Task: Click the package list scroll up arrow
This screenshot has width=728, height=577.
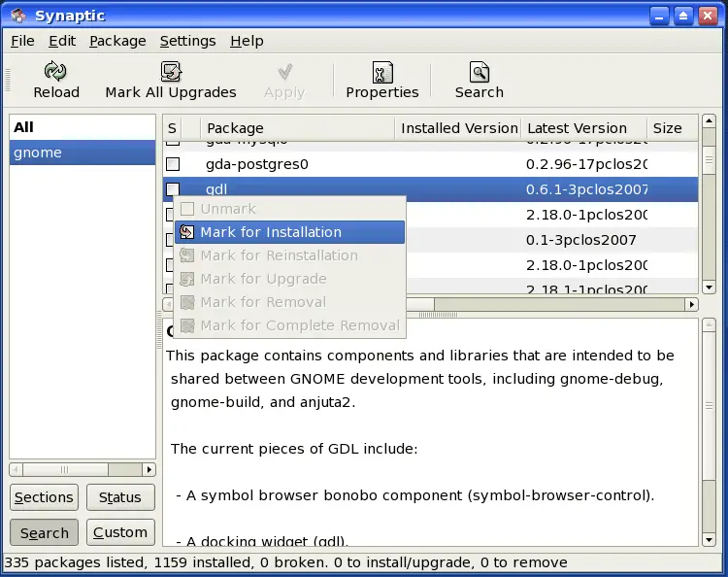Action: (x=709, y=121)
